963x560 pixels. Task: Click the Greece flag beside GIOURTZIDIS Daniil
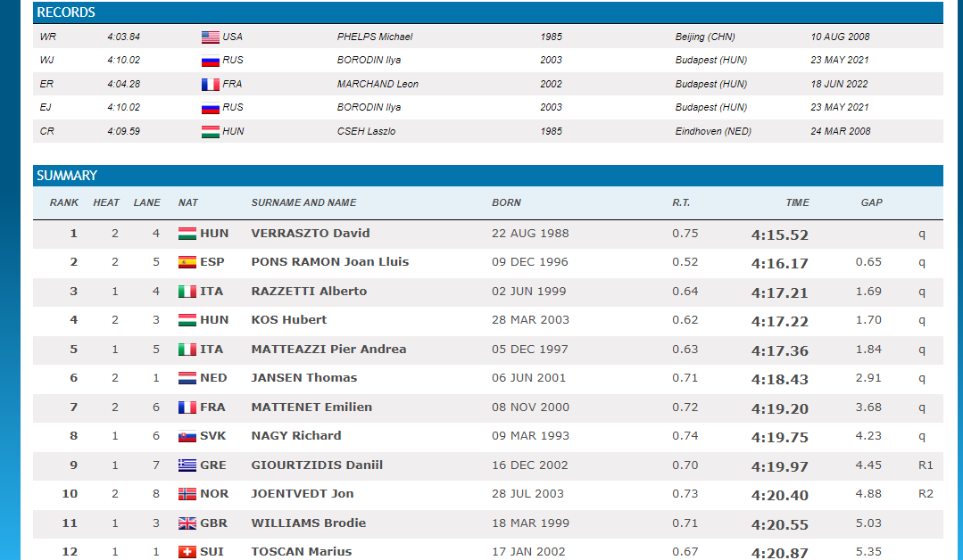[x=187, y=465]
